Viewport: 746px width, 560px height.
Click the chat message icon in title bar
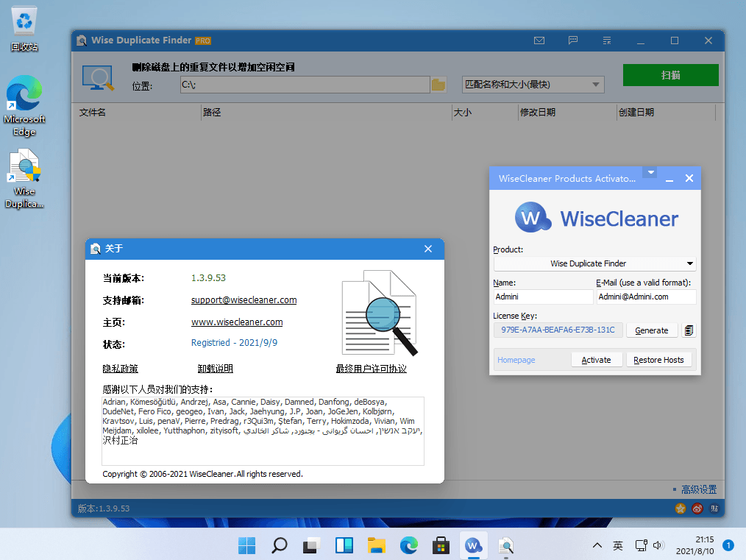click(573, 40)
